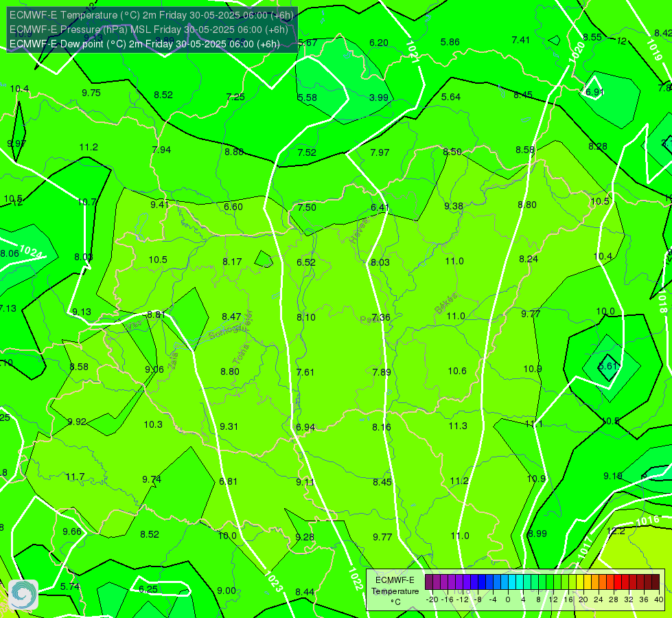Click the 6.94 dew point value
The height and width of the screenshot is (618, 672).
pos(305,428)
